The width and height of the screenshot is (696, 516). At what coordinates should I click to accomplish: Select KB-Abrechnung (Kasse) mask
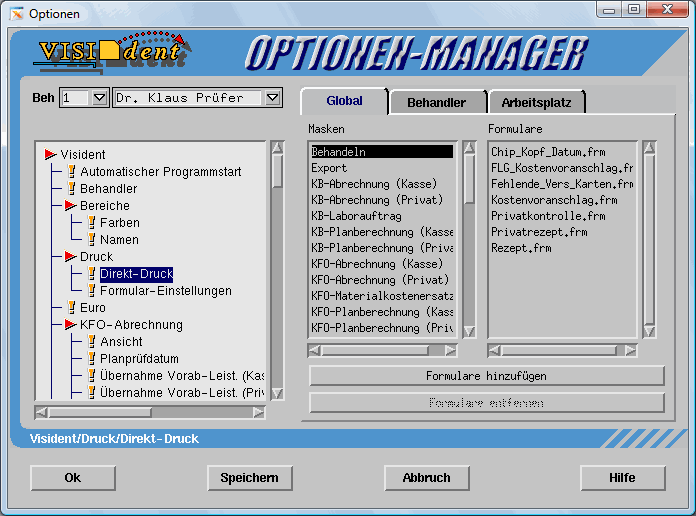[x=382, y=184]
